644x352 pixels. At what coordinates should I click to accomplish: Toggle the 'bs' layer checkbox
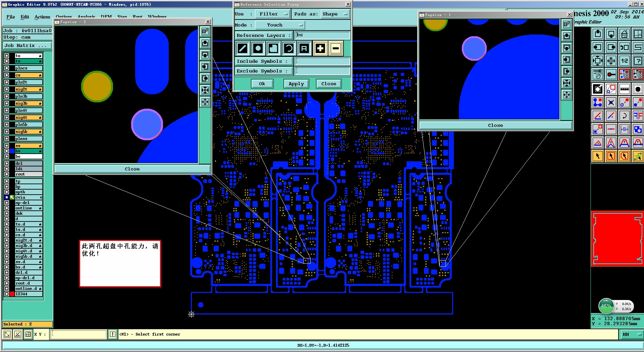pos(7,151)
